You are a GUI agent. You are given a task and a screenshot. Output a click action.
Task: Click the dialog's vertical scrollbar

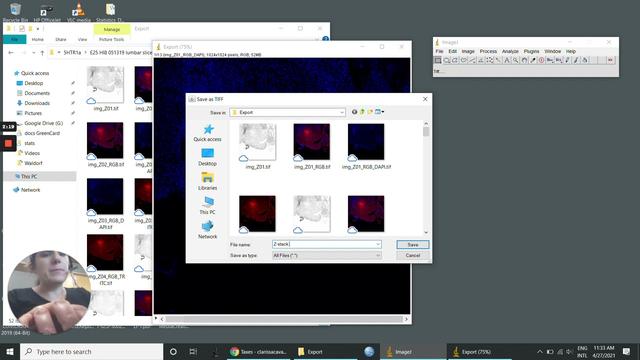426,178
